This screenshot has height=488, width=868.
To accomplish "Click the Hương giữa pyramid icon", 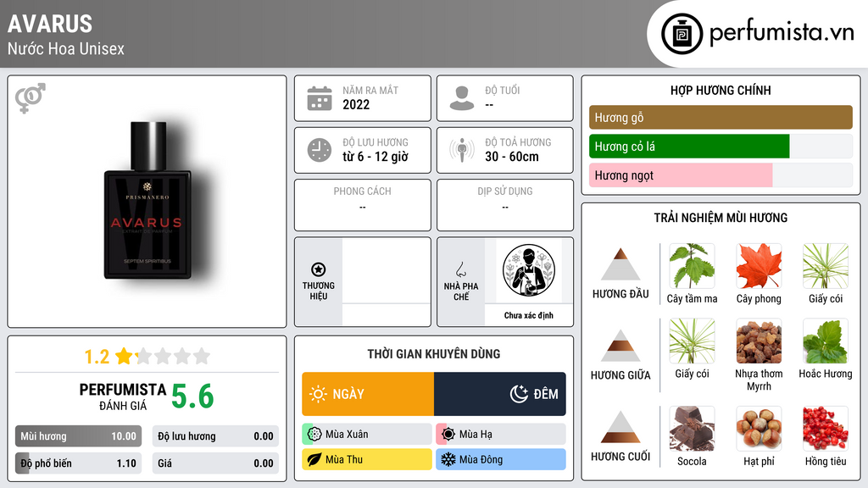I will [620, 346].
